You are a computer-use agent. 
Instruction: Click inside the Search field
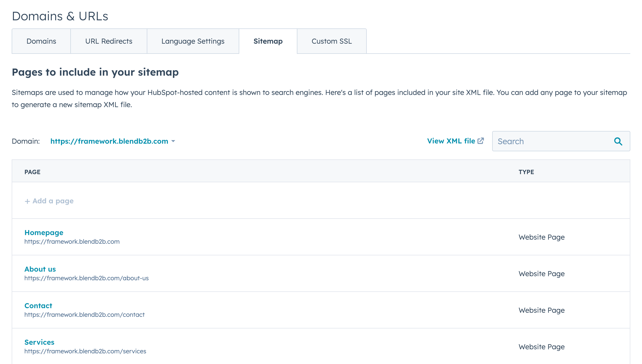(x=546, y=141)
